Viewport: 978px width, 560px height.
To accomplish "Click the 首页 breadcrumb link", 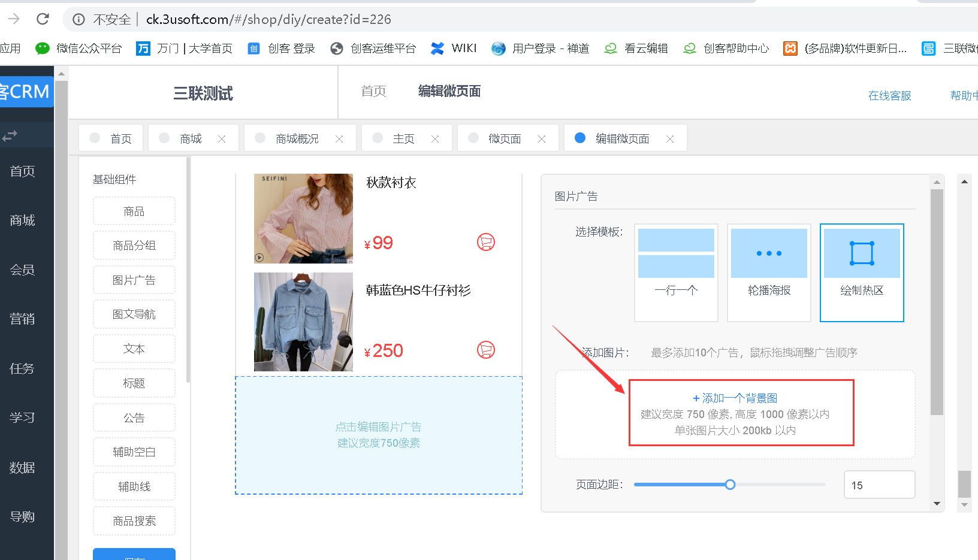I will pyautogui.click(x=373, y=91).
